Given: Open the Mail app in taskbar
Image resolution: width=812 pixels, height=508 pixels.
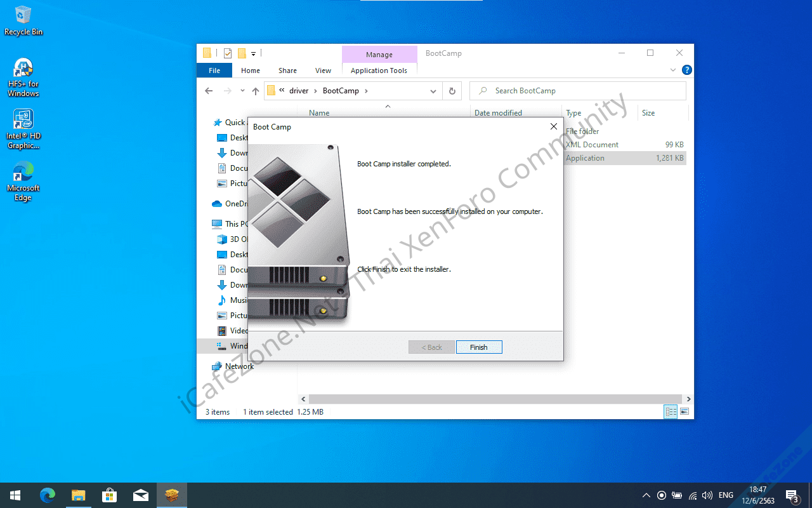Looking at the screenshot, I should 140,495.
